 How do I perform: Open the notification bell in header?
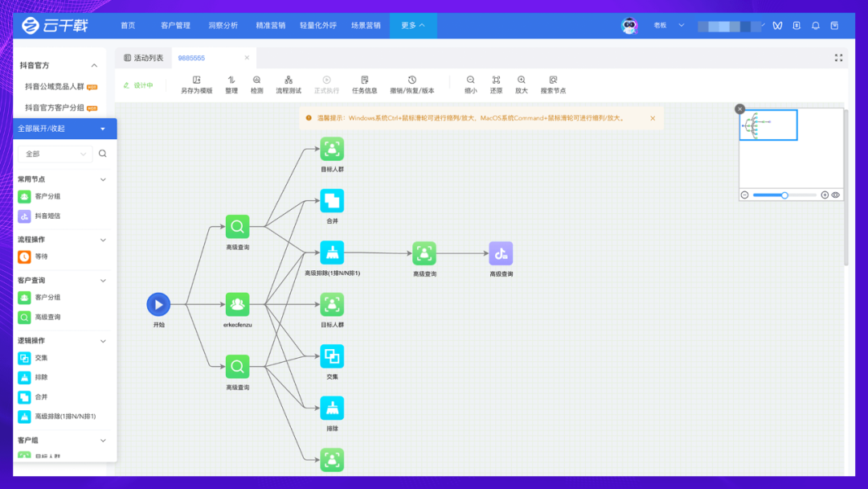point(816,26)
